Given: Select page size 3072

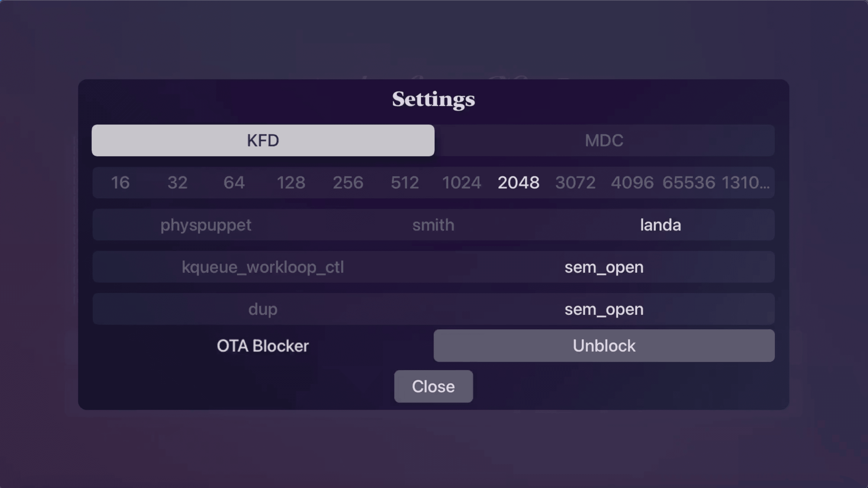Looking at the screenshot, I should click(575, 183).
